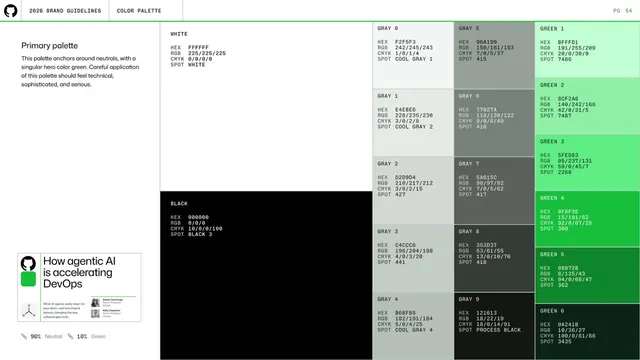Select the White color swatch
This screenshot has height=360, width=640.
[x=266, y=107]
